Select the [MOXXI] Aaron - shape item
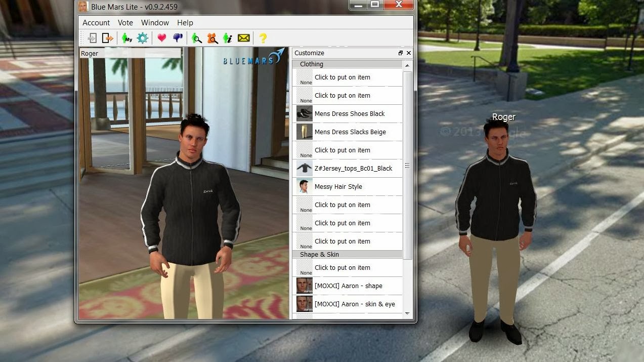The width and height of the screenshot is (644, 362). (x=347, y=286)
